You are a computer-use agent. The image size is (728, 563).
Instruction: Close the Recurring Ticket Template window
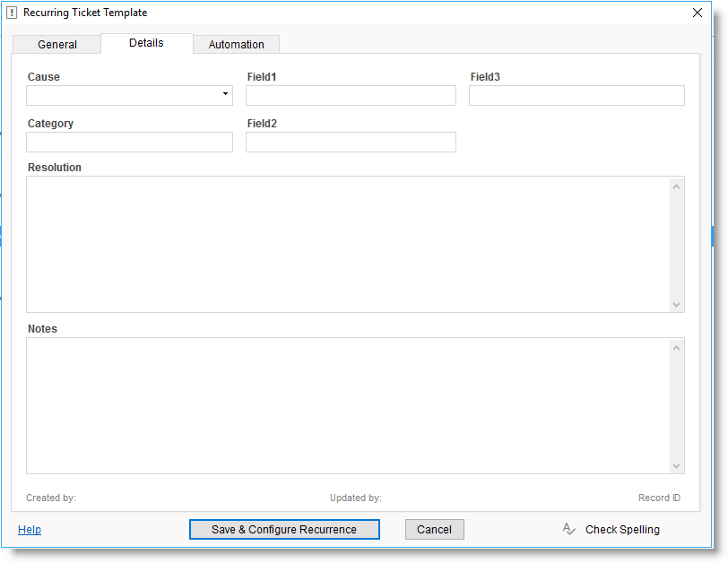point(698,13)
